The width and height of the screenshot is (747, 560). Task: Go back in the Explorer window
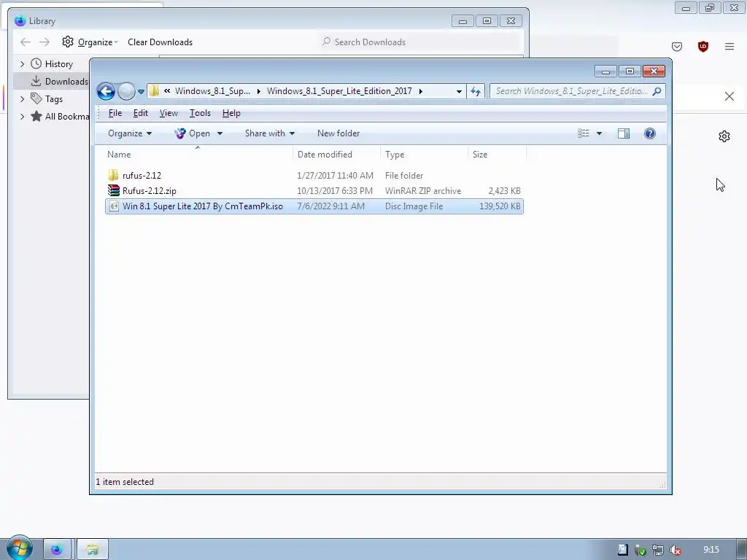click(x=106, y=91)
